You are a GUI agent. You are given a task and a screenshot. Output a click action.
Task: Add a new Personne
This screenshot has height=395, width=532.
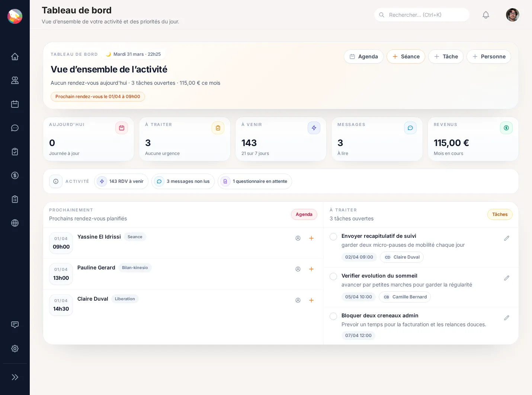489,56
